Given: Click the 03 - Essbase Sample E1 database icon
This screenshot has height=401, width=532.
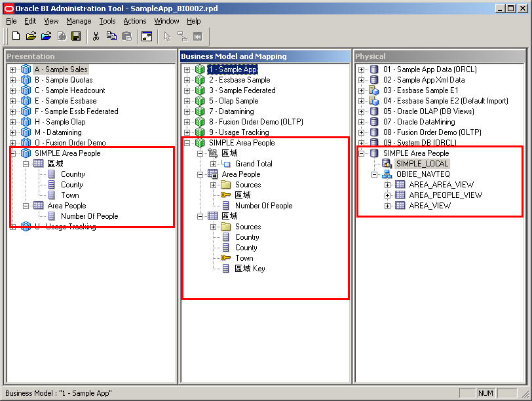Looking at the screenshot, I should pos(373,90).
